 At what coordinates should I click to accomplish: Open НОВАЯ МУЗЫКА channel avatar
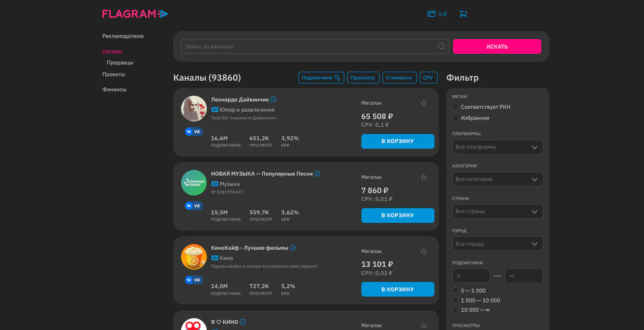coord(194,183)
